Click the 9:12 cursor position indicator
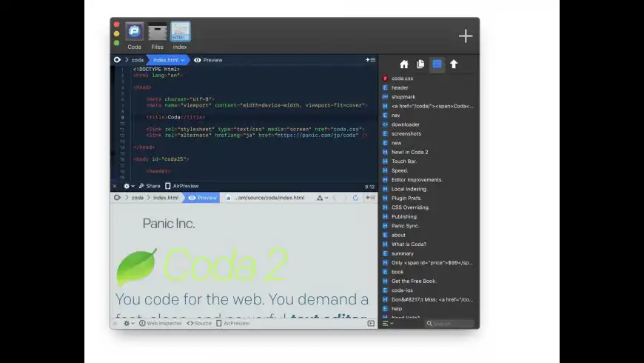Viewport: 644px width, 363px height. click(x=369, y=187)
